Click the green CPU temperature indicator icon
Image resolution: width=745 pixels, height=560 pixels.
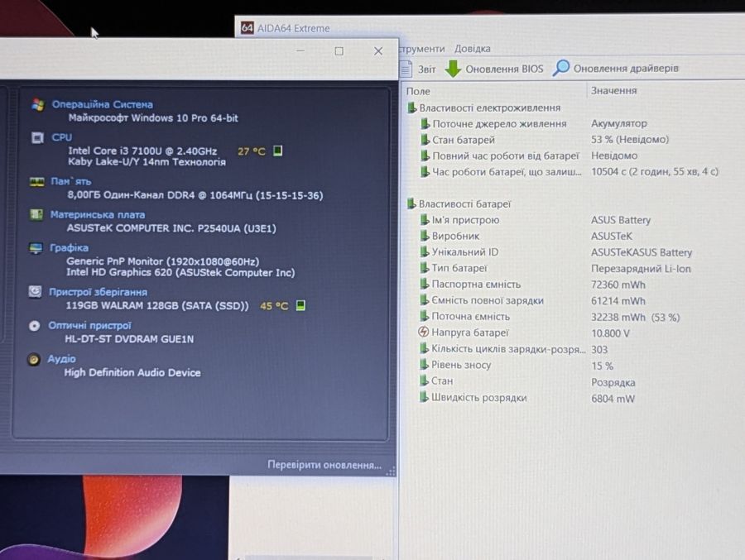[277, 151]
